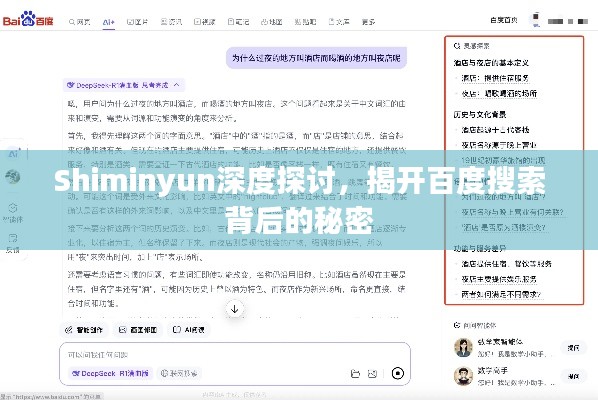The width and height of the screenshot is (598, 400).
Task: Select the AI+ tab
Action: (x=109, y=22)
